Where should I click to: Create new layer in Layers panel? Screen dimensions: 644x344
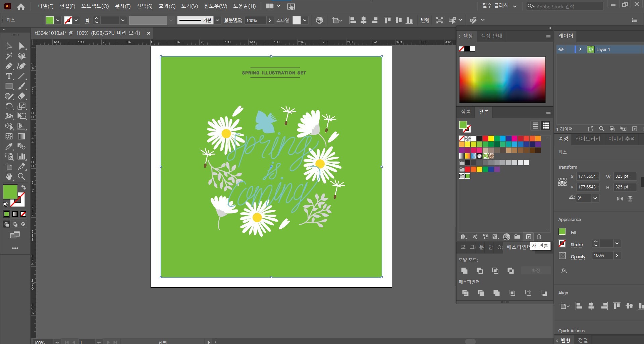(x=635, y=129)
